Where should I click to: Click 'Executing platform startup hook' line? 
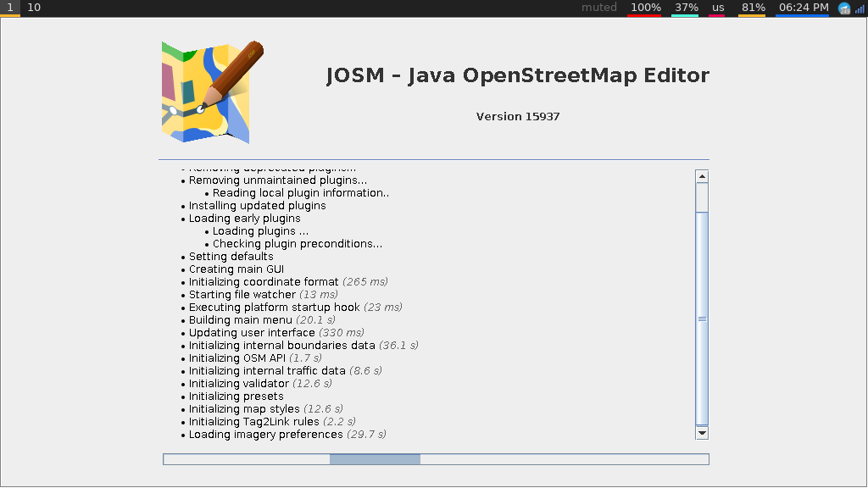pos(296,307)
